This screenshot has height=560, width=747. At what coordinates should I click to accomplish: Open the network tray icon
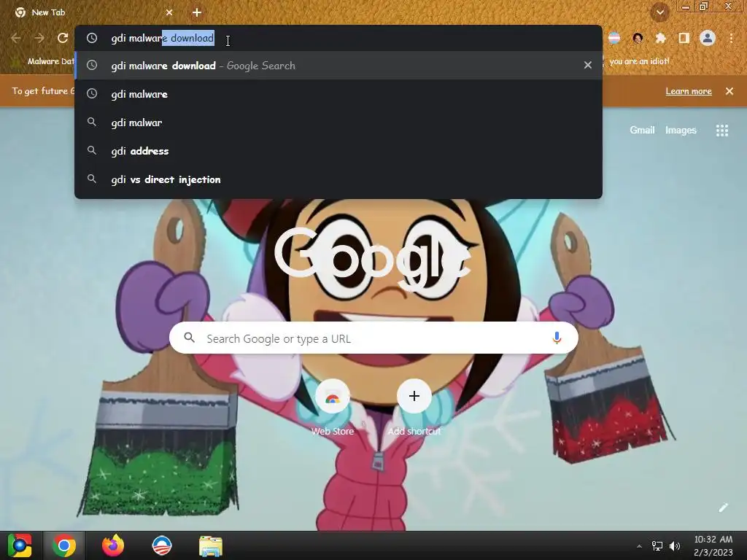[657, 545]
